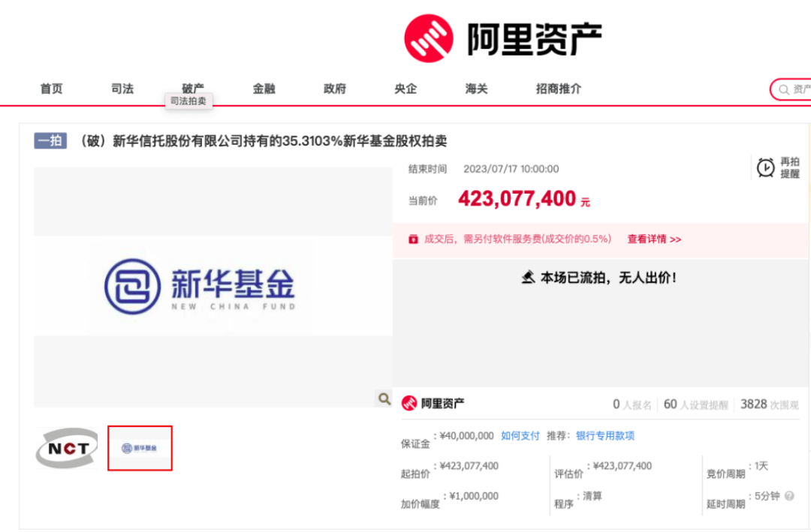Viewport: 811px width, 532px height.
Task: Click the 0 人报名 count
Action: [632, 404]
